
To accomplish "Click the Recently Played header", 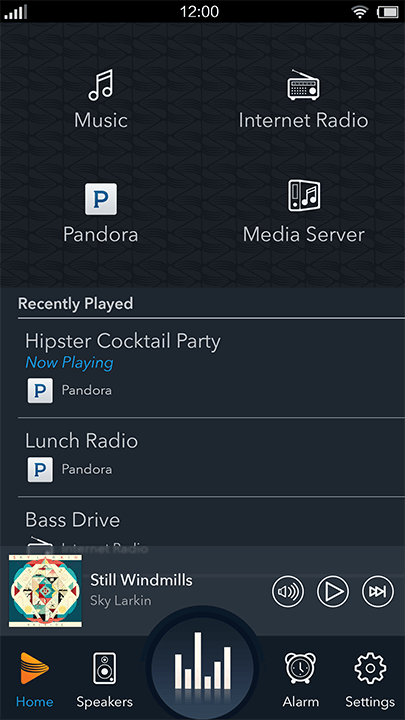I will [76, 304].
